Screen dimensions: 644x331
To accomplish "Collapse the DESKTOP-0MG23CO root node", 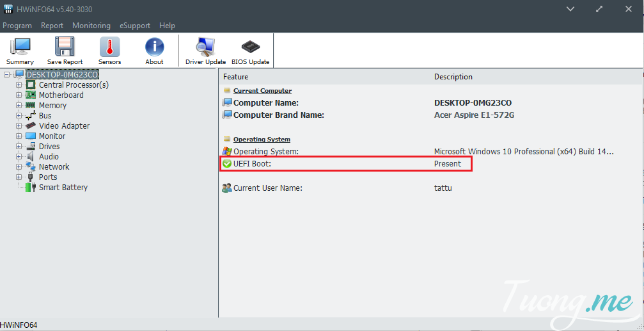I will [6, 75].
